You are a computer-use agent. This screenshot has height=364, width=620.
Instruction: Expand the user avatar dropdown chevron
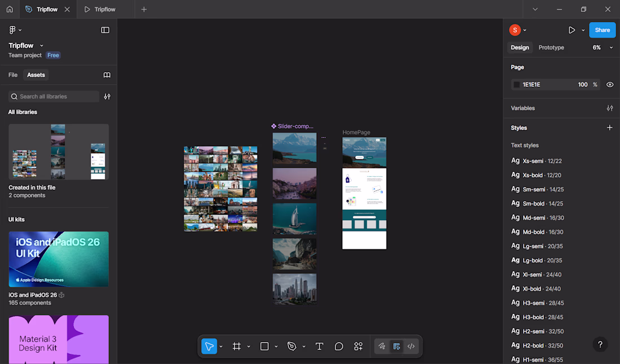(525, 30)
